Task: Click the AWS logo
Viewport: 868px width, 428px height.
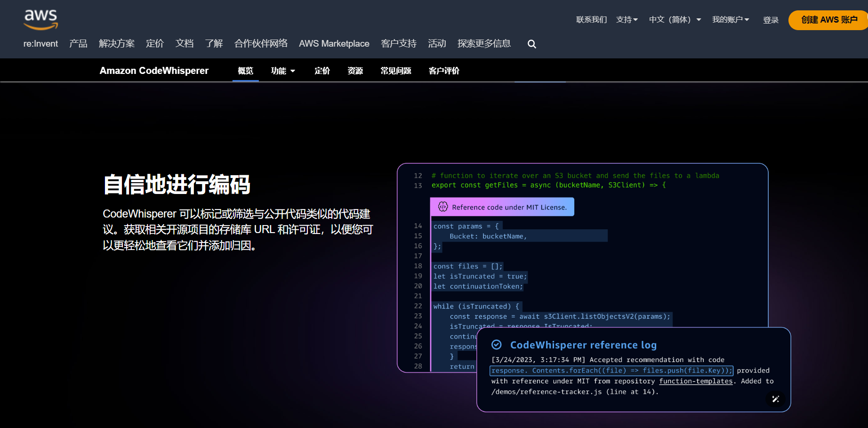Action: coord(41,20)
